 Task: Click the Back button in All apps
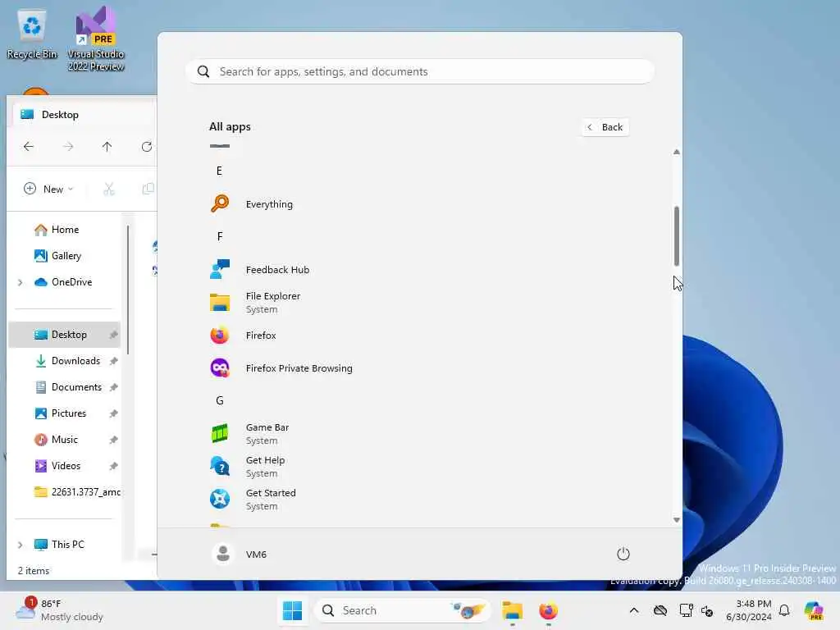605,127
